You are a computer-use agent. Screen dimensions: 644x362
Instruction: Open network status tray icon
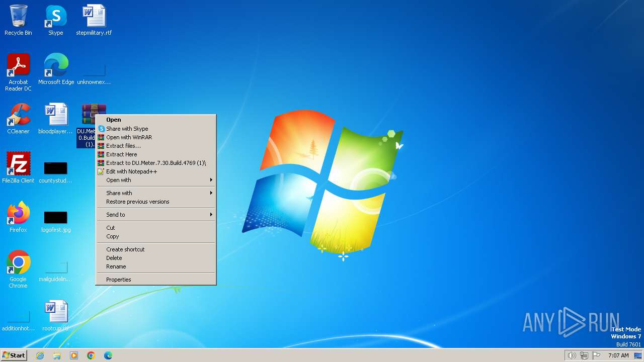click(x=584, y=355)
